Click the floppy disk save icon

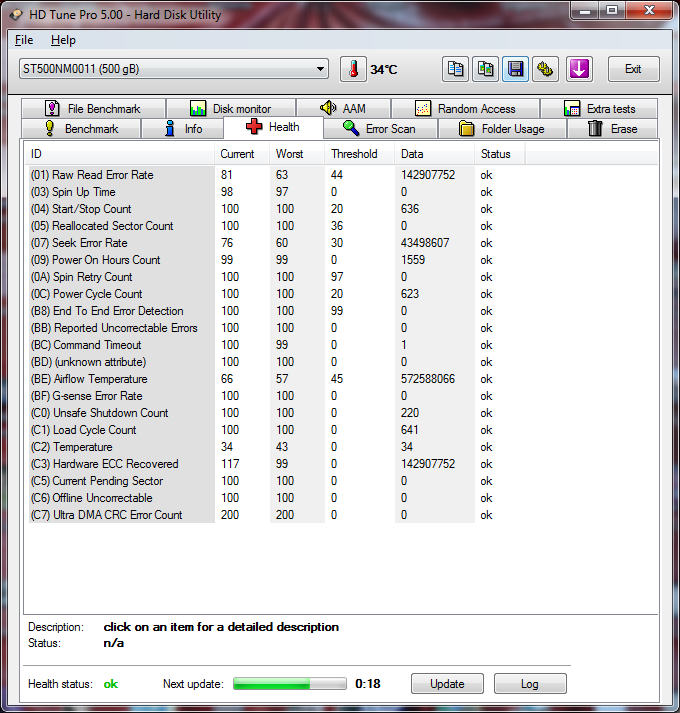pyautogui.click(x=516, y=69)
